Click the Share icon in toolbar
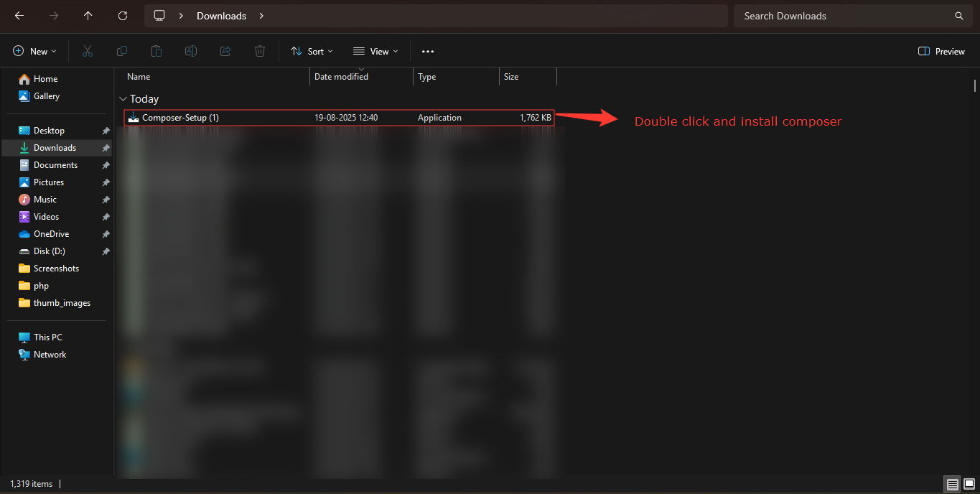The height and width of the screenshot is (494, 980). point(225,51)
